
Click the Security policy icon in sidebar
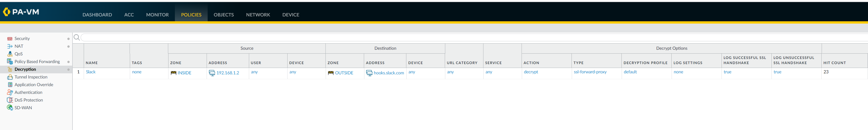coord(10,39)
